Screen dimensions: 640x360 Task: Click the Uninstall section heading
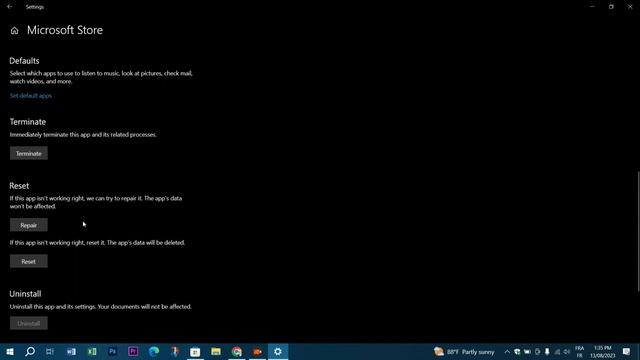[25, 293]
